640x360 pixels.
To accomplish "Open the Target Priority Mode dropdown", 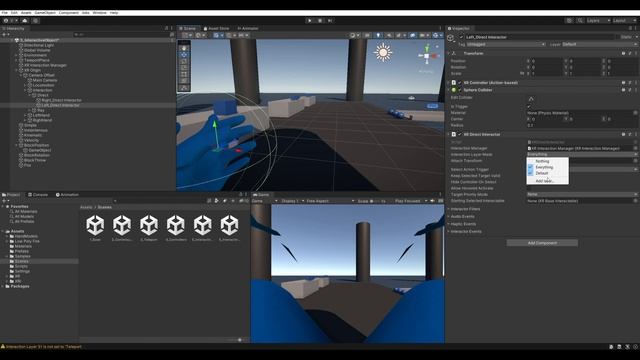I will tap(582, 194).
